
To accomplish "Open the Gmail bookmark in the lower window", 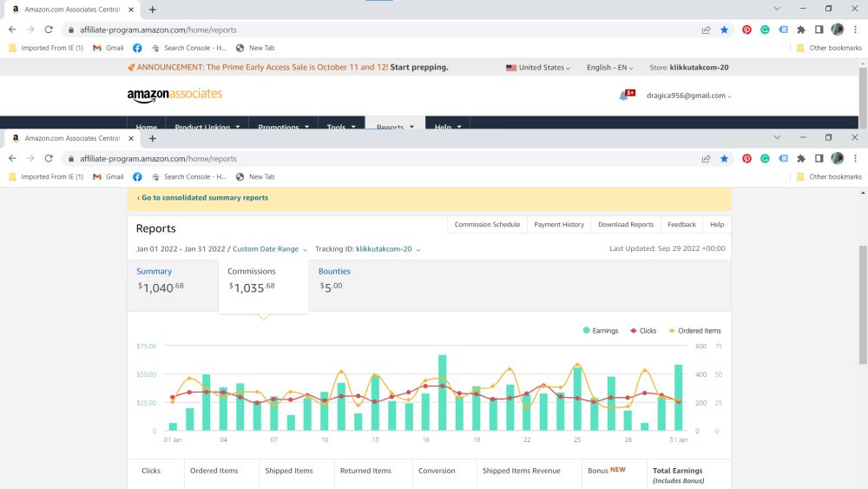I will (x=108, y=176).
